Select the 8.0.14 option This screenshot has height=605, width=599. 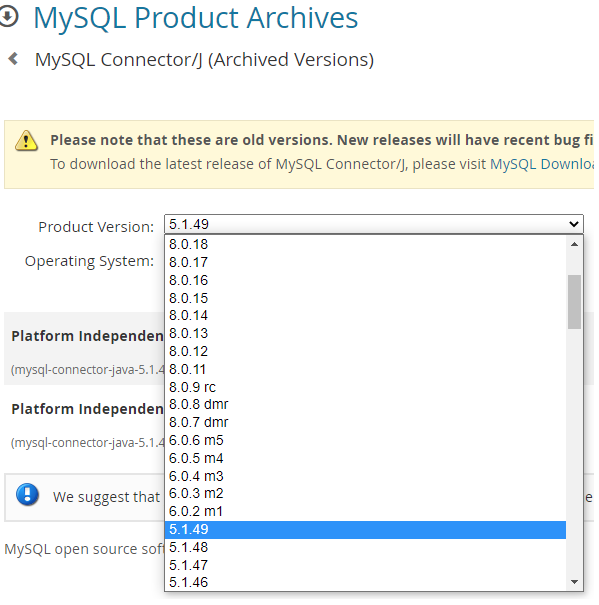365,316
